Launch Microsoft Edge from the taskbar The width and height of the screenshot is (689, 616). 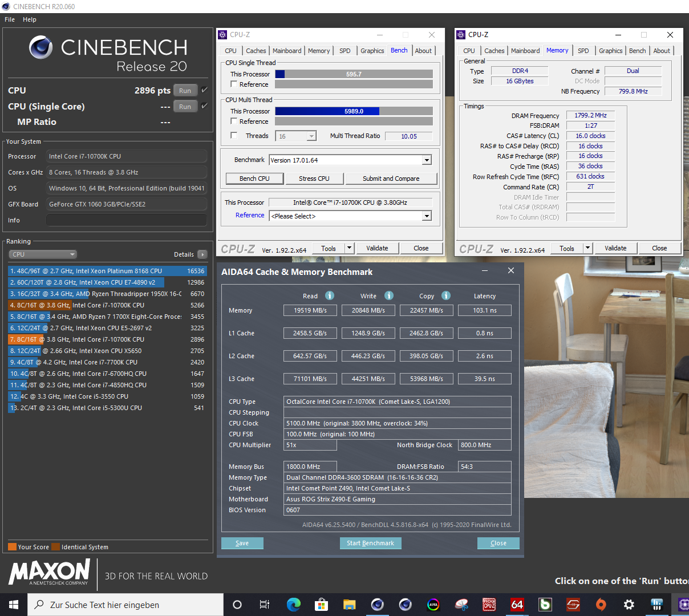click(x=293, y=605)
